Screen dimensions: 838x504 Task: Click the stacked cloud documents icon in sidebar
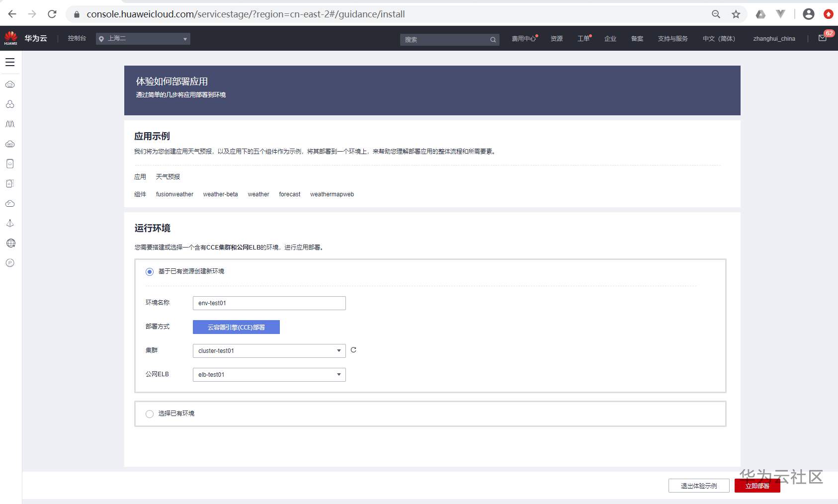[x=10, y=183]
